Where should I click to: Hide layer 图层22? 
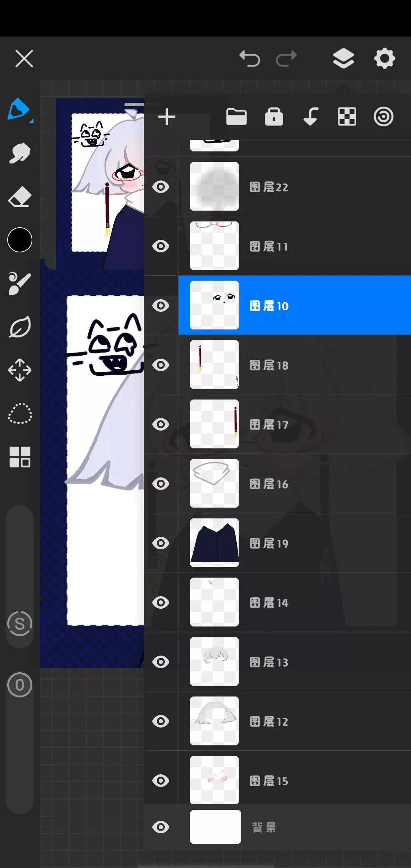pos(161,187)
